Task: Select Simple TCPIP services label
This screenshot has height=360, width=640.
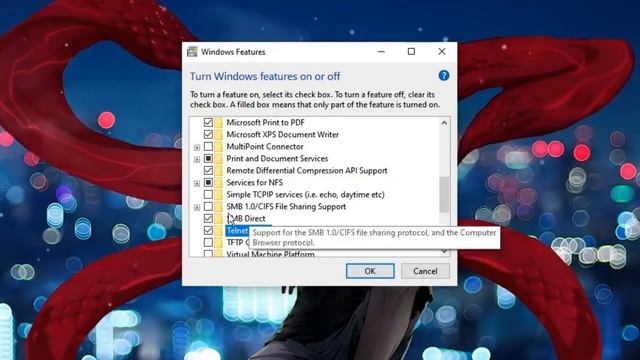Action: pyautogui.click(x=305, y=194)
